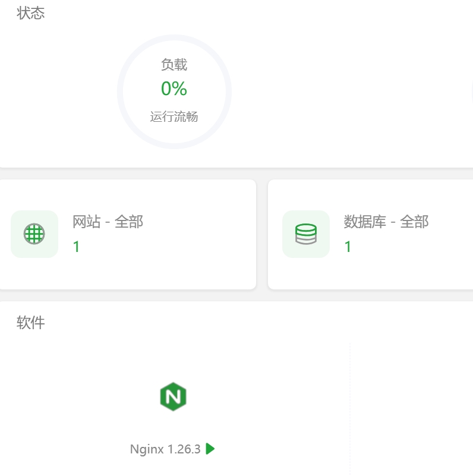Viewport: 473px width, 476px height.
Task: Open the 数据库 - 全部 label
Action: (x=386, y=222)
